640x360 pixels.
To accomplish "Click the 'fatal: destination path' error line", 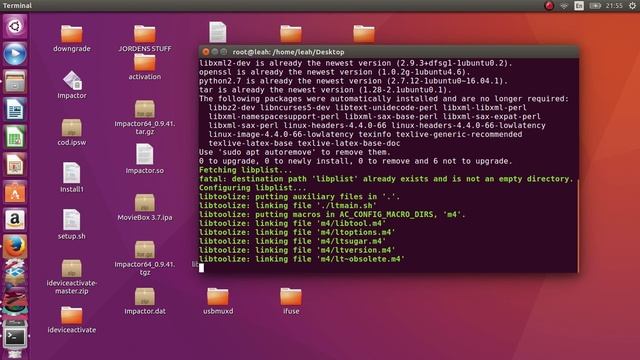I will (x=386, y=179).
